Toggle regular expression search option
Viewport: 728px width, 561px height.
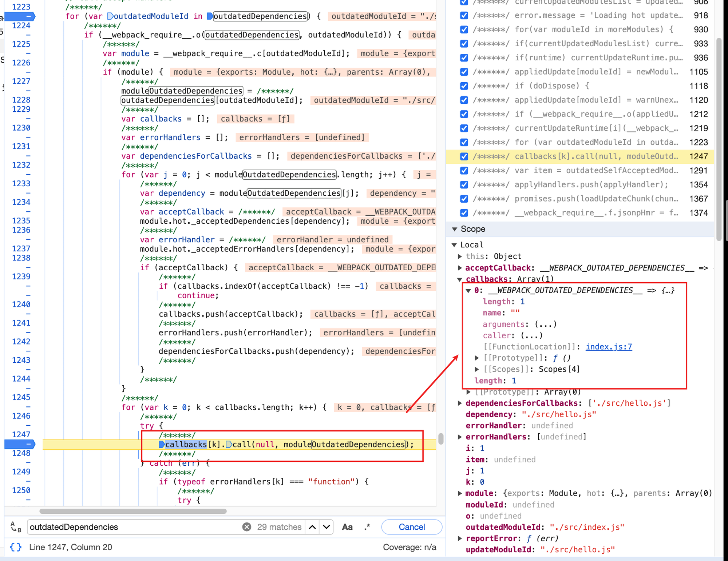[367, 527]
